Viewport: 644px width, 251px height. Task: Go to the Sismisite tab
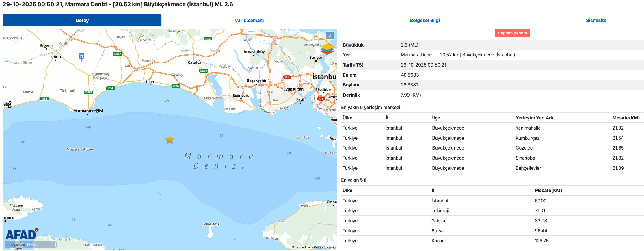596,21
